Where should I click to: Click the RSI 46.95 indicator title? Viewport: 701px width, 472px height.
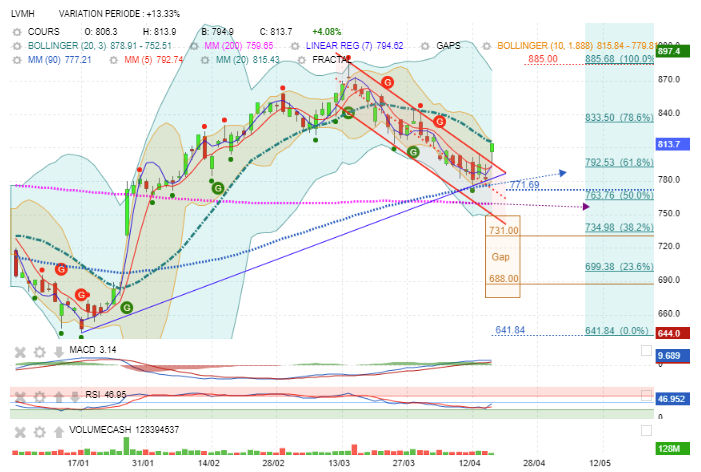pyautogui.click(x=106, y=395)
